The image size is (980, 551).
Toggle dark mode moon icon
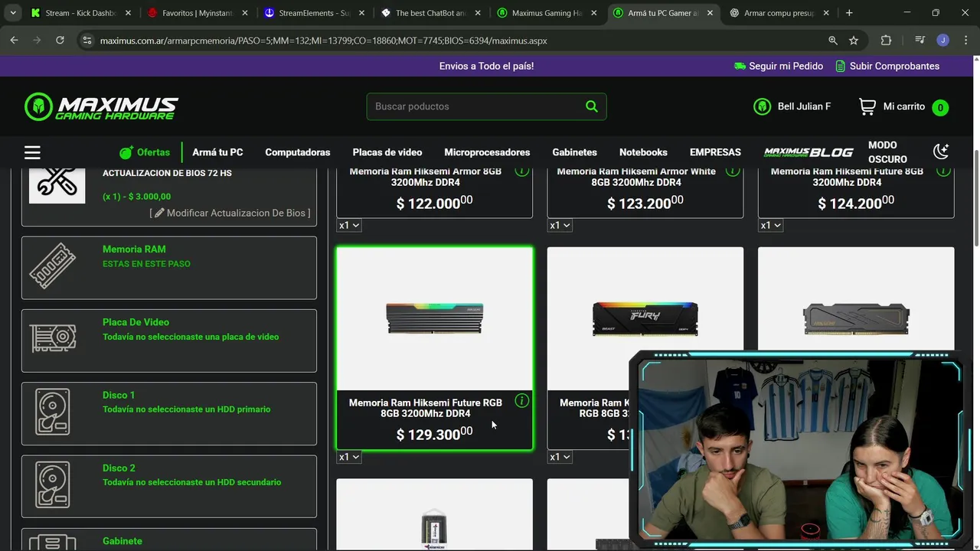click(941, 152)
